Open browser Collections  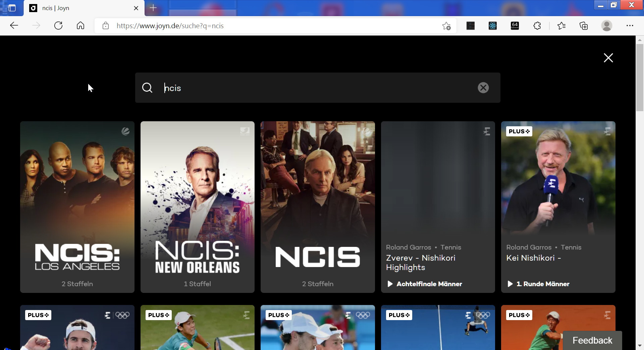584,26
